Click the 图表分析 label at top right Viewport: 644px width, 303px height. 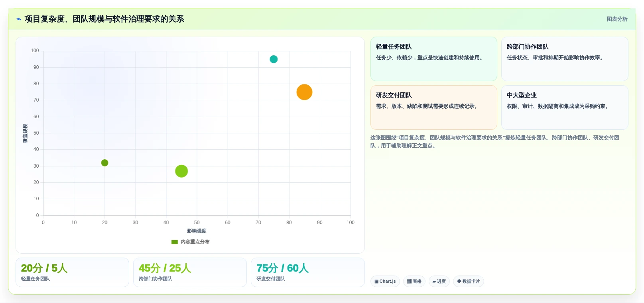click(617, 19)
